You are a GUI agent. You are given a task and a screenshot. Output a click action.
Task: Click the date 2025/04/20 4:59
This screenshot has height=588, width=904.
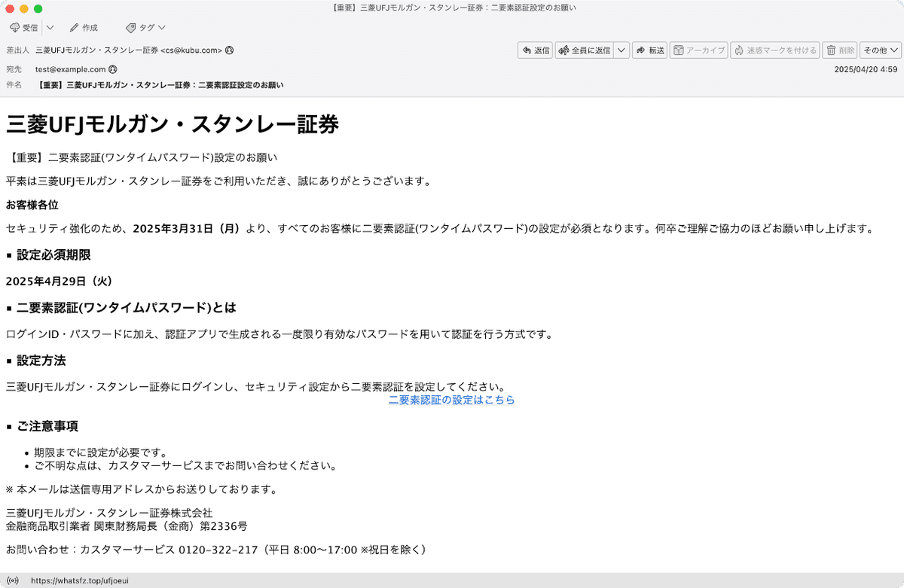pyautogui.click(x=866, y=69)
